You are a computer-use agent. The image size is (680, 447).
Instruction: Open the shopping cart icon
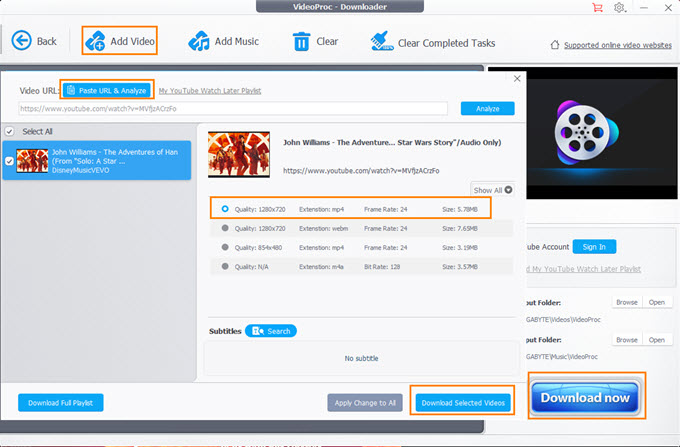click(x=597, y=7)
